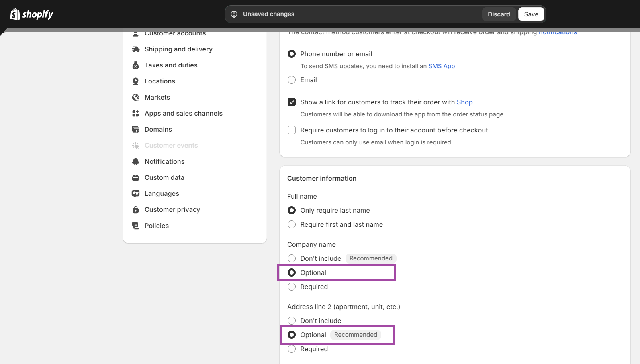Click the Markets globe icon
This screenshot has height=364, width=640.
tap(136, 98)
